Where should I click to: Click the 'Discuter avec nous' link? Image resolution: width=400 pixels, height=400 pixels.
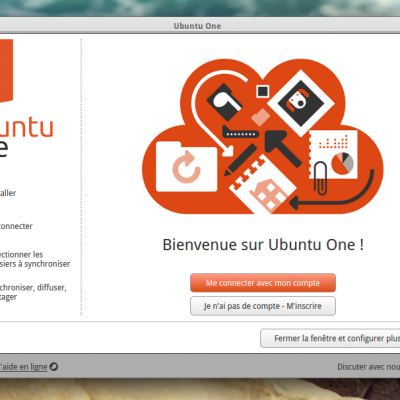click(369, 367)
